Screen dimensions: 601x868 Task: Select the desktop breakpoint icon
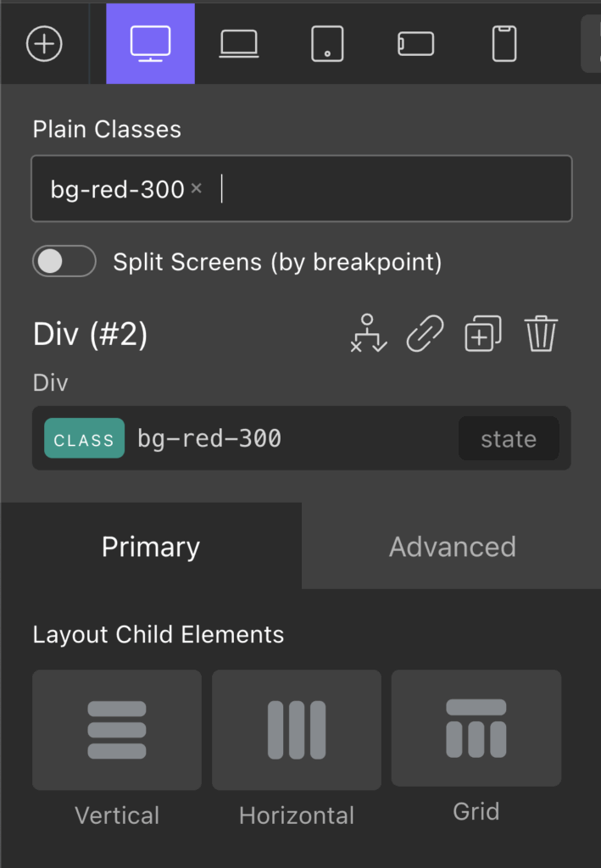coord(150,43)
